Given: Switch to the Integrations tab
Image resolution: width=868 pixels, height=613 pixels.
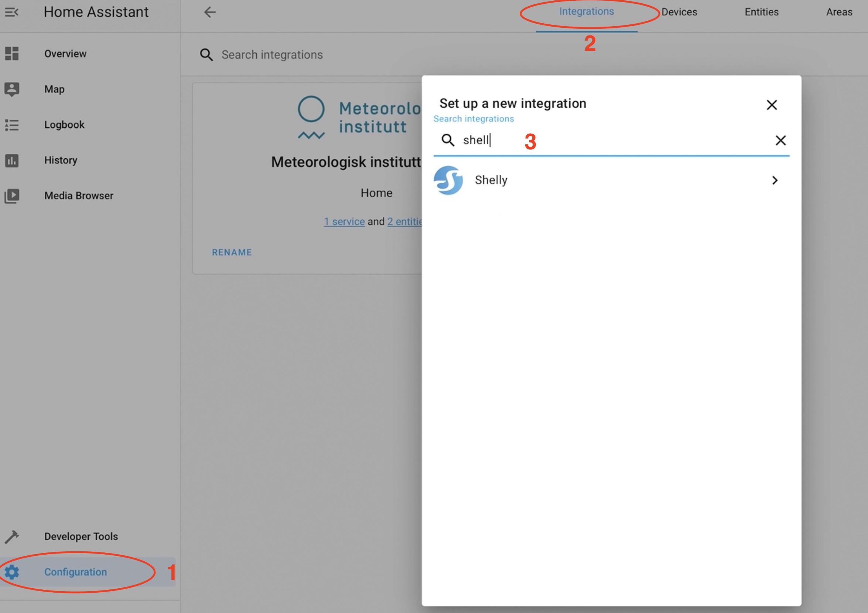Looking at the screenshot, I should [x=586, y=12].
